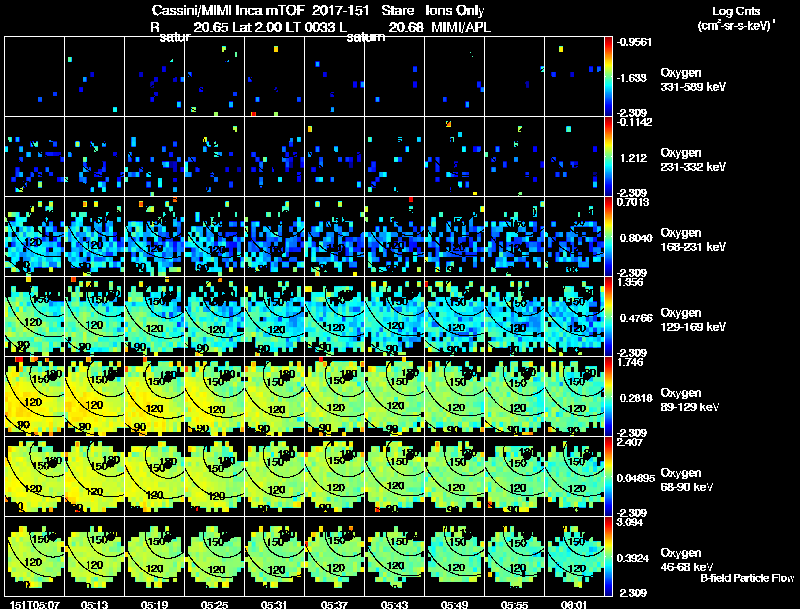This screenshot has height=609, width=800.
Task: Click the Oxygen 68-90 keV label
Action: click(x=687, y=480)
